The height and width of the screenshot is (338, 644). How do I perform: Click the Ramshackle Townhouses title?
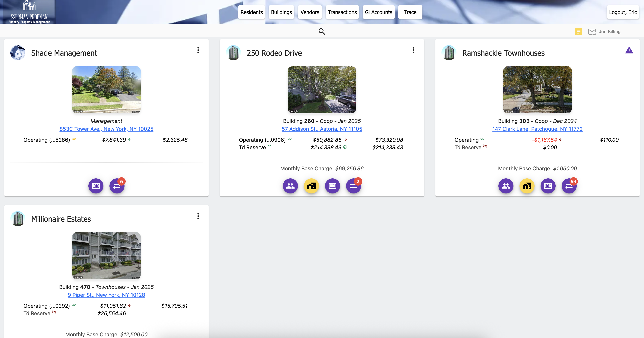tap(503, 53)
